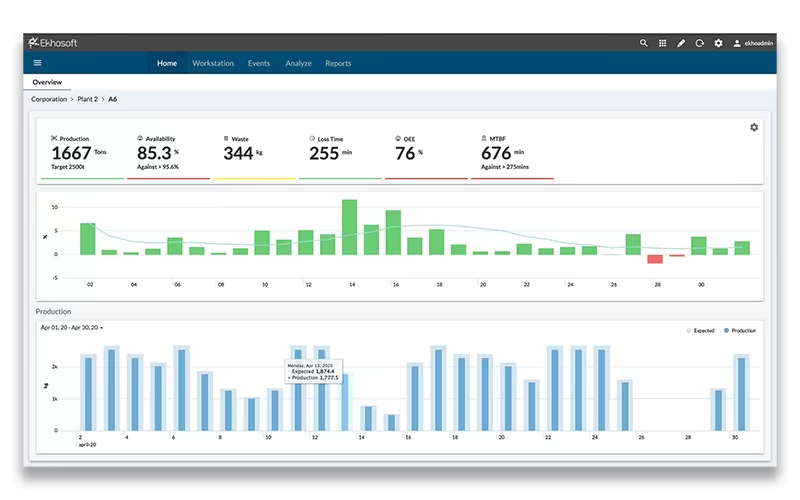Click the Waste KPI icon
Image resolution: width=800 pixels, height=500 pixels.
pyautogui.click(x=226, y=138)
